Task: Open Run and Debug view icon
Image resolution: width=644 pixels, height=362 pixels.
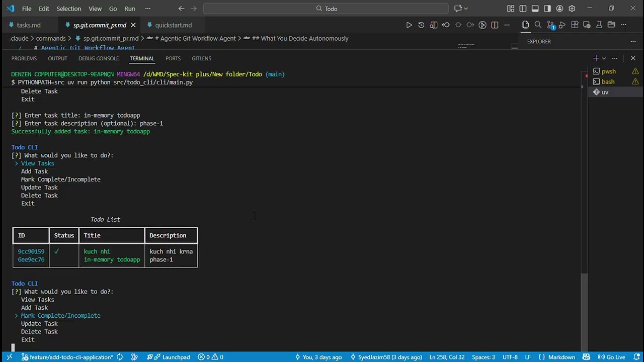Action: pyautogui.click(x=562, y=25)
